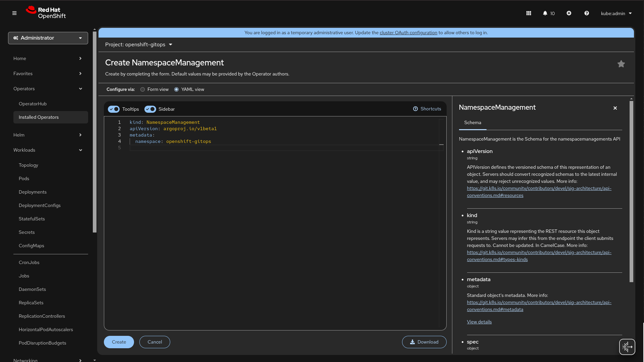Image resolution: width=644 pixels, height=362 pixels.
Task: Click the left navigation scrollbar
Action: point(94,132)
